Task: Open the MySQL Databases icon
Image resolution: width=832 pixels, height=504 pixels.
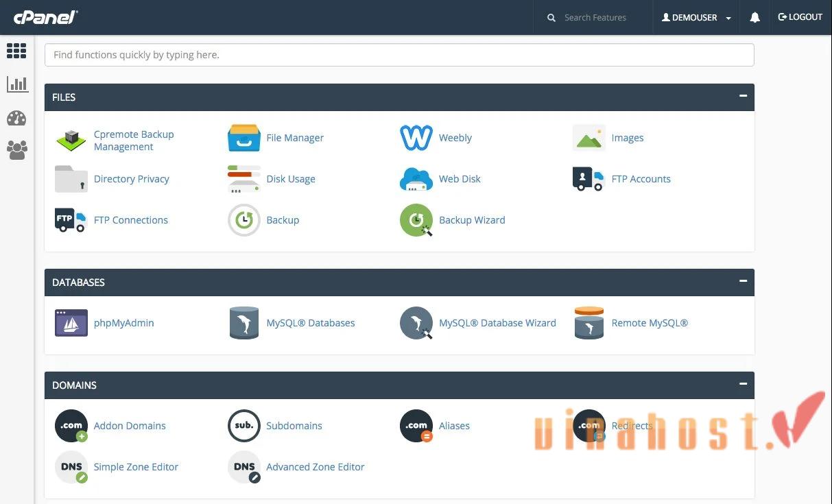Action: [243, 323]
